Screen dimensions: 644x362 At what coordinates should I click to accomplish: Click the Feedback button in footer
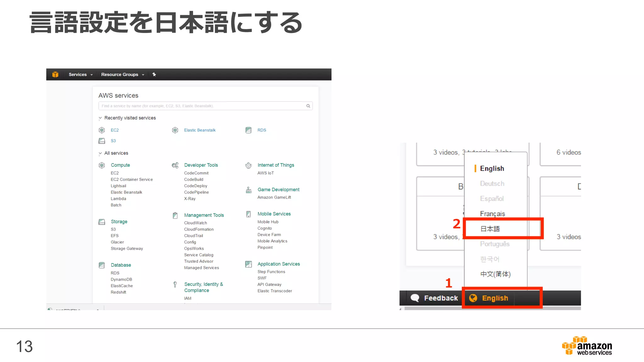(434, 298)
